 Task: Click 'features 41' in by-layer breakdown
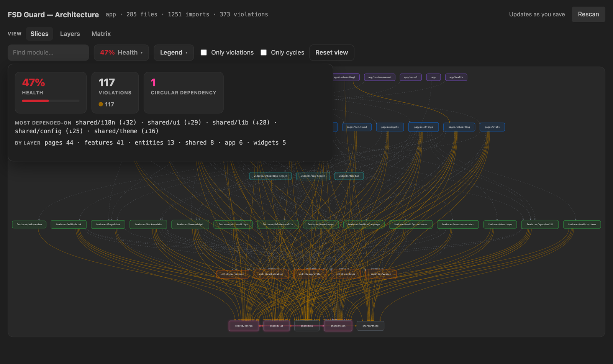tap(104, 143)
